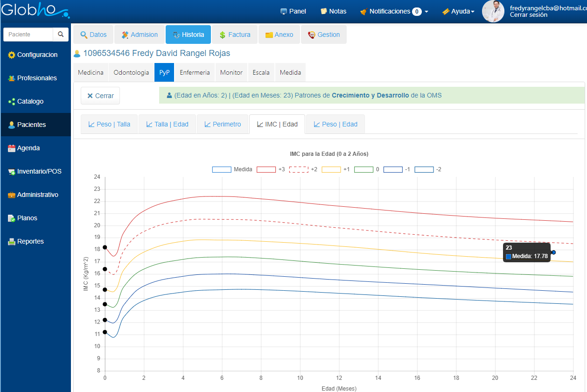
Task: Open the Factura section tab
Action: (x=235, y=35)
